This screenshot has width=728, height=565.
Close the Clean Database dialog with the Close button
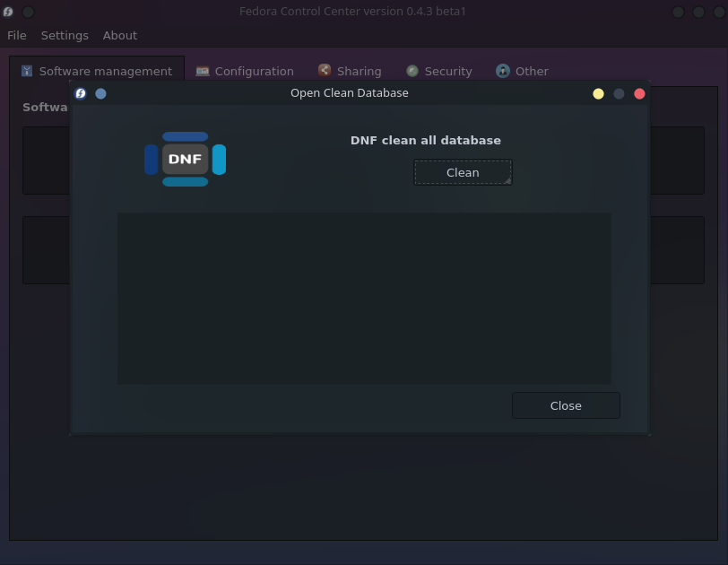(566, 405)
